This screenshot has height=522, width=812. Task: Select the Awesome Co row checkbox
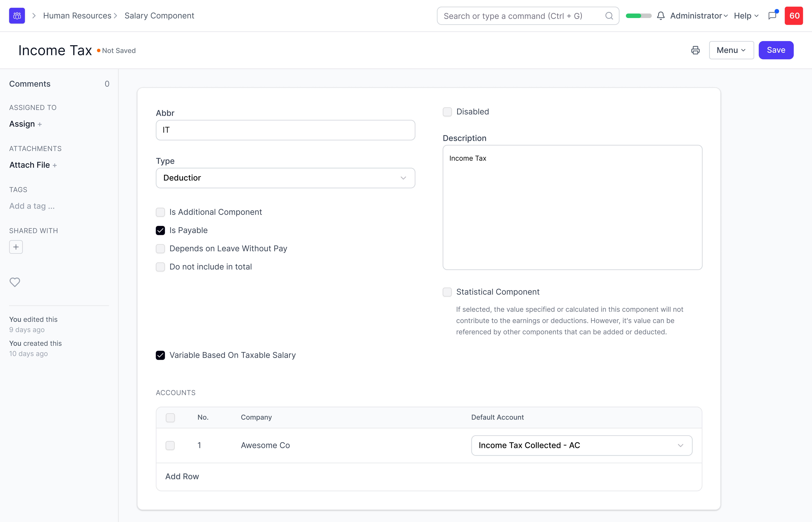click(x=170, y=445)
